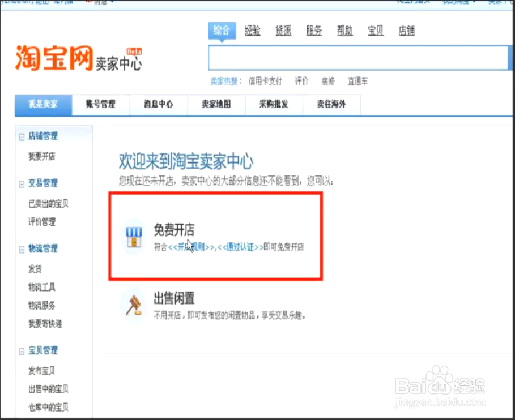Select the 综合 search tab

click(222, 31)
